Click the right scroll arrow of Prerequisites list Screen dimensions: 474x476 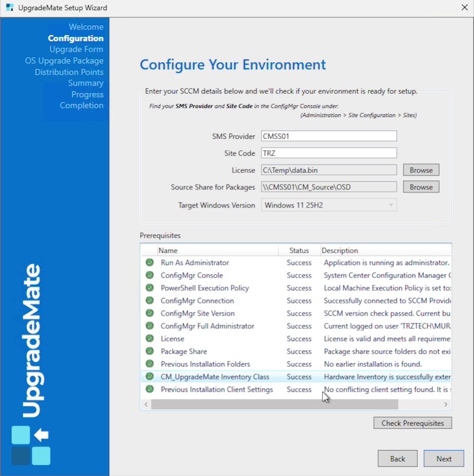(x=446, y=404)
